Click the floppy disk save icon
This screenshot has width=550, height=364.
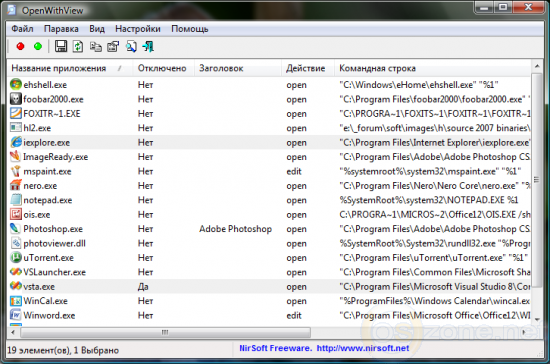tap(61, 46)
